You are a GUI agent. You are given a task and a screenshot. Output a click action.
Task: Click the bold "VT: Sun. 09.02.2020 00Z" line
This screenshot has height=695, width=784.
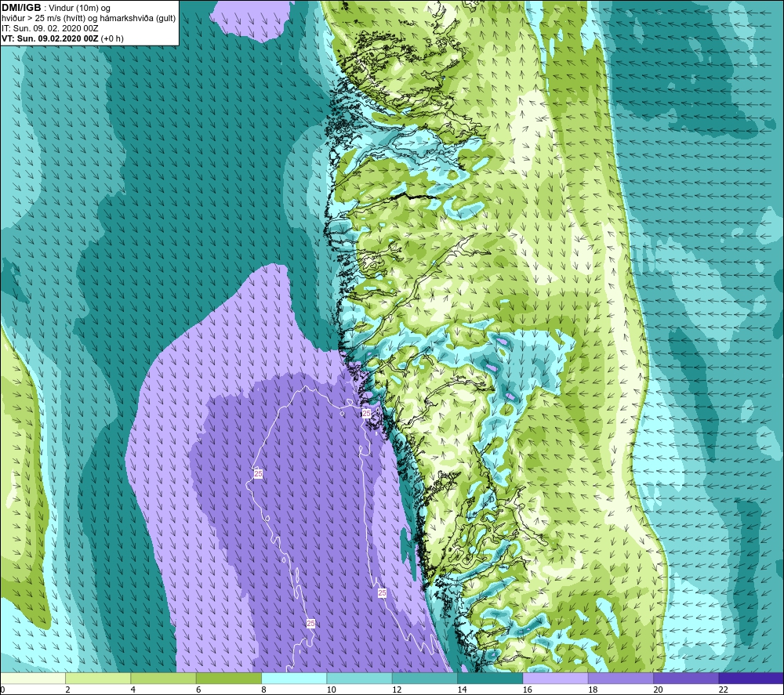pos(49,38)
